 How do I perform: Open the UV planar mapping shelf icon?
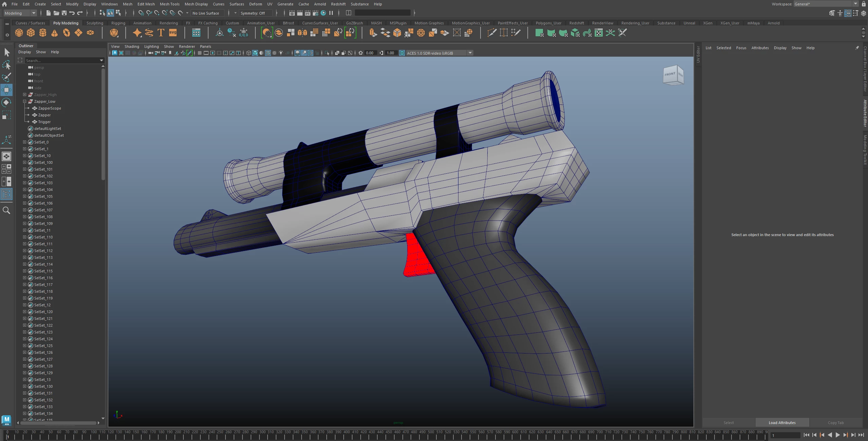[x=539, y=33]
